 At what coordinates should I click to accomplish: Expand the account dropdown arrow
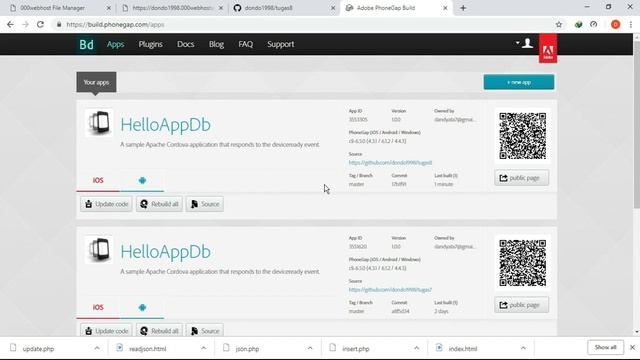click(x=517, y=42)
